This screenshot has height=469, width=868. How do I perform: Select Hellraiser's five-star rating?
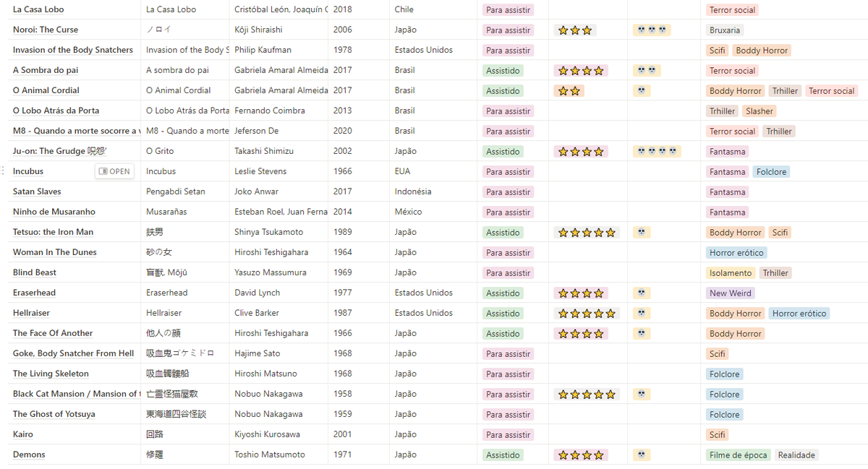click(x=587, y=314)
